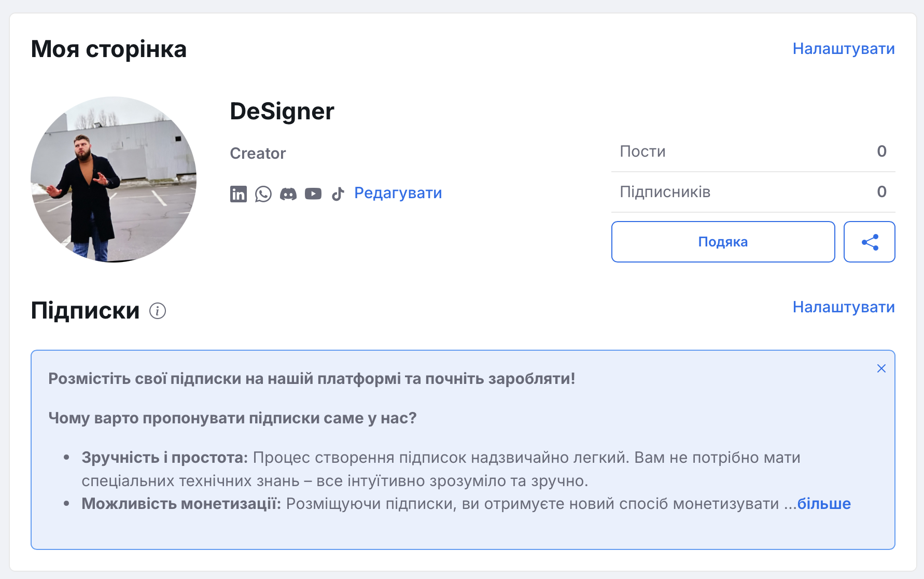Viewport: 924px width, 579px height.
Task: Click the share icon button
Action: [x=870, y=242]
